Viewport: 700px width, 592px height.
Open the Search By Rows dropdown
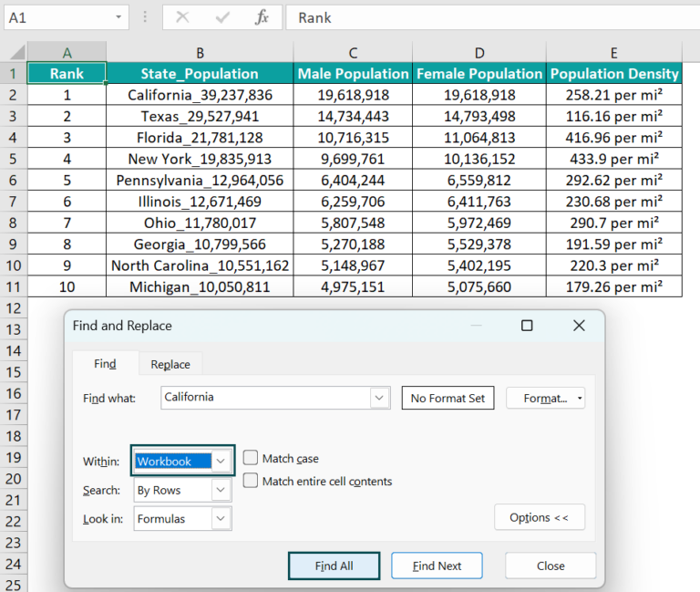pyautogui.click(x=221, y=490)
